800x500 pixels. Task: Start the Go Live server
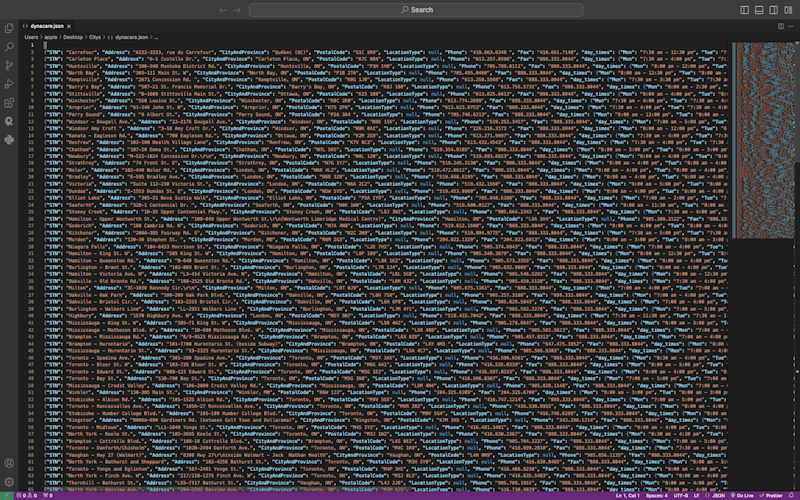742,495
